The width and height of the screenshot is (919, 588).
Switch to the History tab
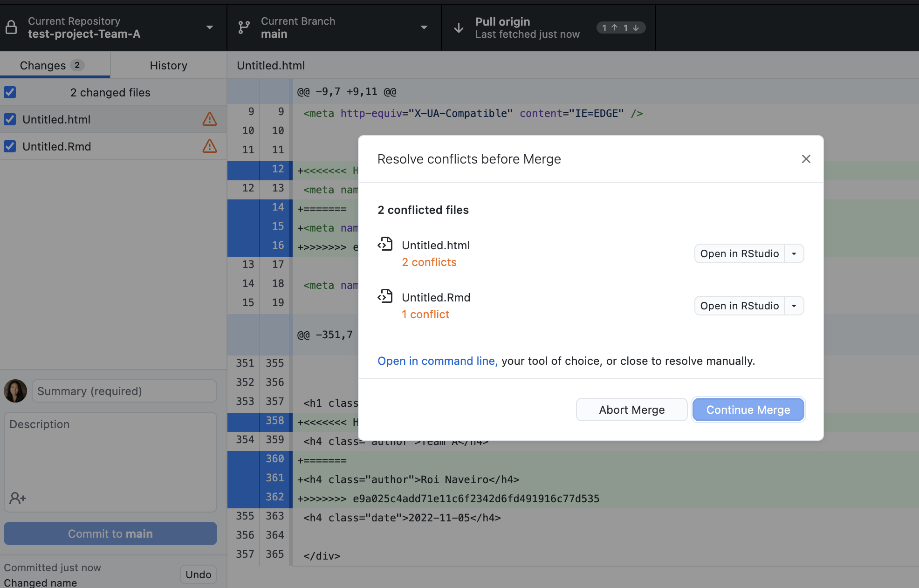pyautogui.click(x=168, y=65)
